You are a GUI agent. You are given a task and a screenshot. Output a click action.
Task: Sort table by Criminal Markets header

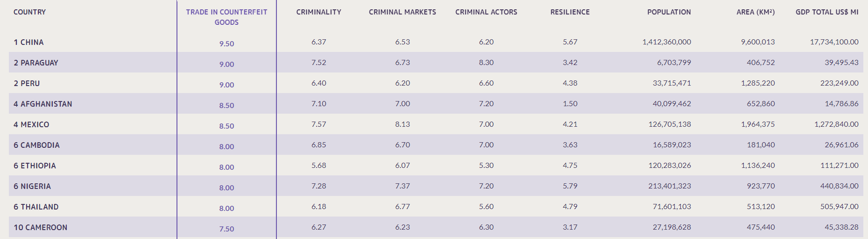[x=402, y=12]
